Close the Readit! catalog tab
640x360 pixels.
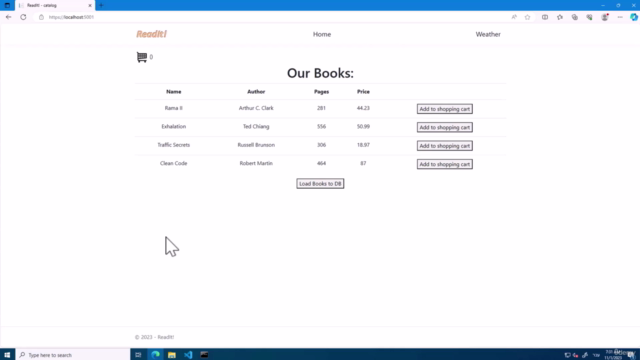coord(90,5)
